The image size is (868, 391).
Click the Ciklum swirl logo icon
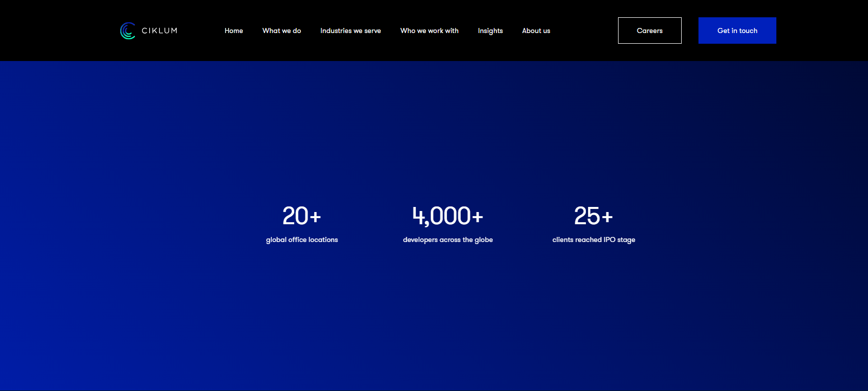(128, 31)
